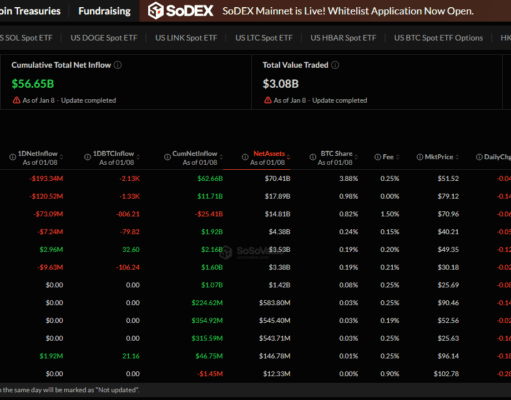Click the BTC Share column header label
The image size is (511, 400).
pyautogui.click(x=336, y=154)
